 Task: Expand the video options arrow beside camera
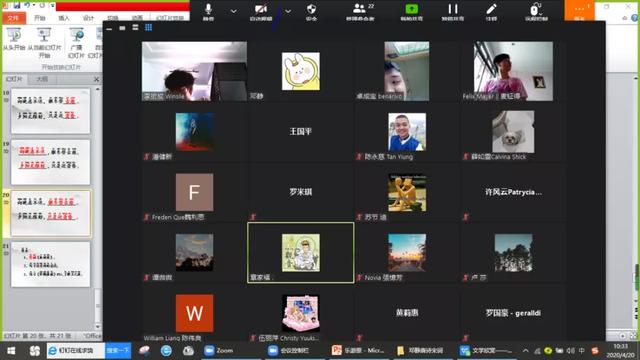288,11
